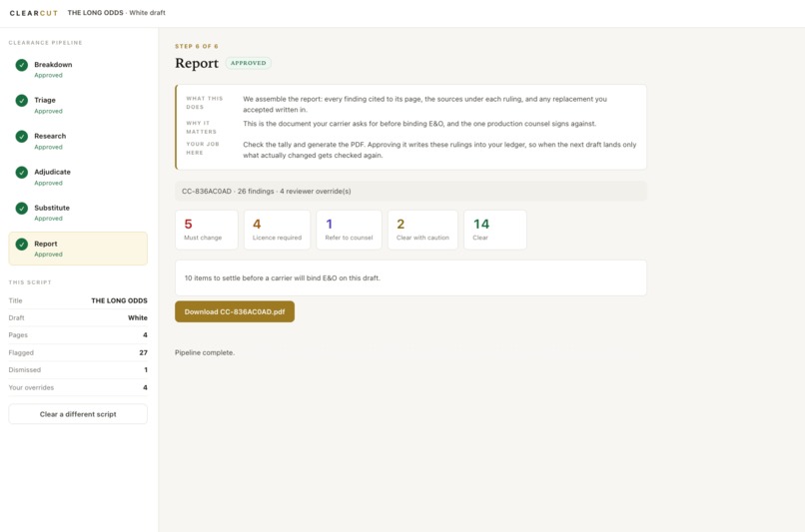Select the 14 Clear card
This screenshot has height=532, width=805.
(x=495, y=230)
